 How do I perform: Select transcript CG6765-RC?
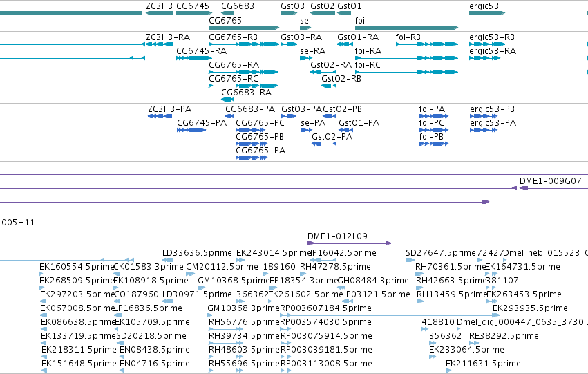coord(234,79)
